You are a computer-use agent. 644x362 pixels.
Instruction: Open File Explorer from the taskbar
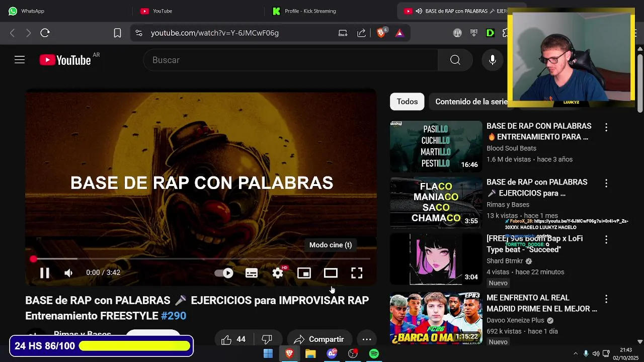(x=310, y=354)
